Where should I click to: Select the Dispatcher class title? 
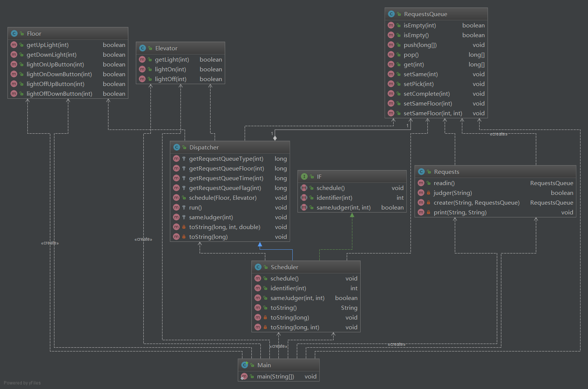(x=204, y=147)
